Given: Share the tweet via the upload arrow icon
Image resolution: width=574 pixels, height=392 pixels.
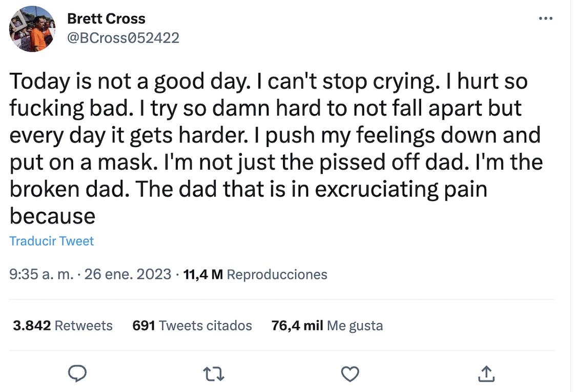Looking at the screenshot, I should 486,374.
